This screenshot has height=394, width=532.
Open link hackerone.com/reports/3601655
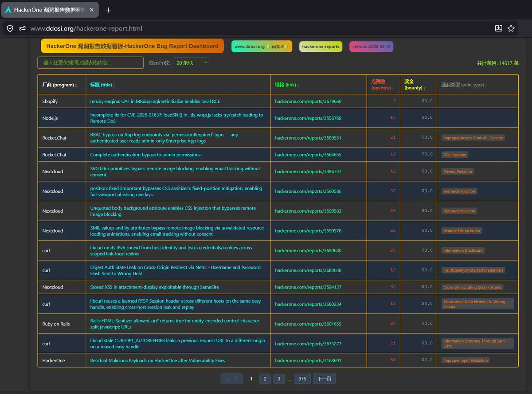point(308,324)
